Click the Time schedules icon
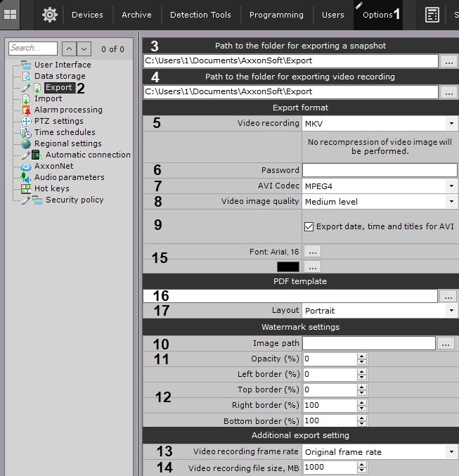The height and width of the screenshot is (476, 459). coord(26,132)
